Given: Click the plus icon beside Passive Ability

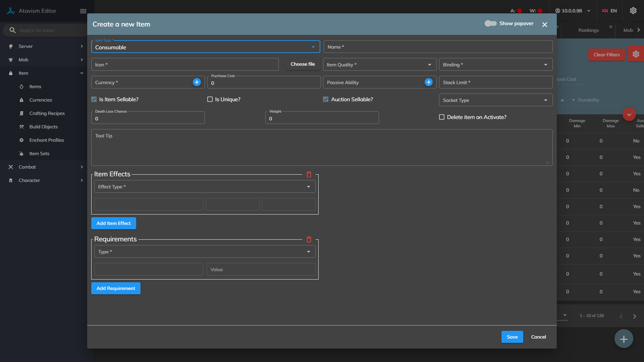Looking at the screenshot, I should pyautogui.click(x=428, y=82).
